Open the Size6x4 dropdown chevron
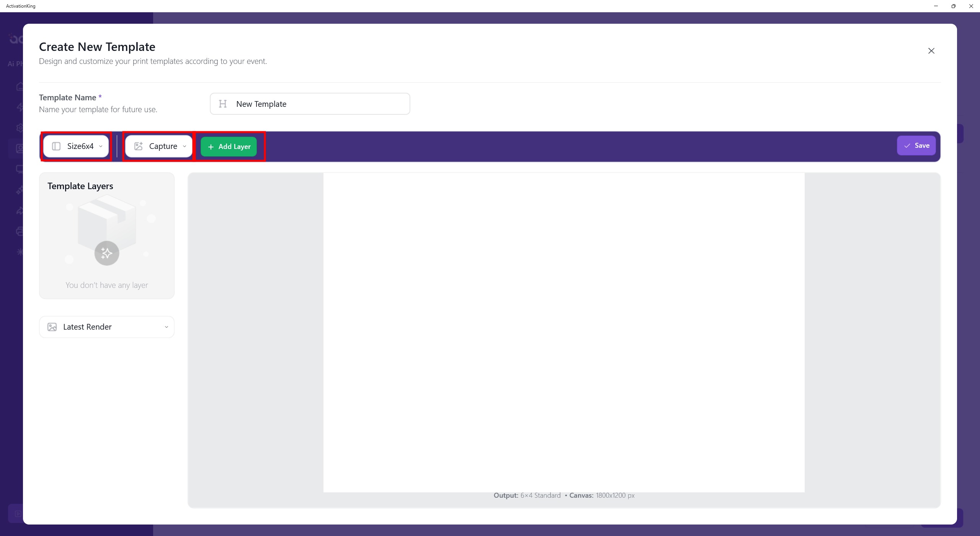 click(x=101, y=146)
